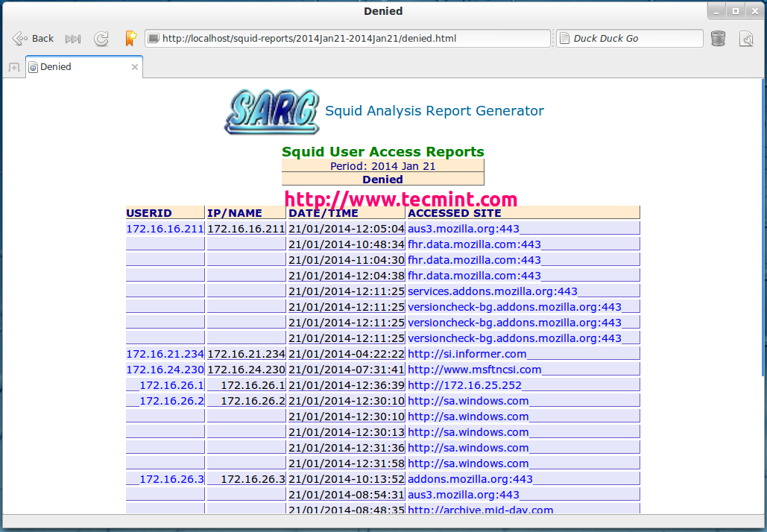Image resolution: width=767 pixels, height=532 pixels.
Task: Open http://sa.windows.com link at 12:31:36
Action: coord(468,447)
